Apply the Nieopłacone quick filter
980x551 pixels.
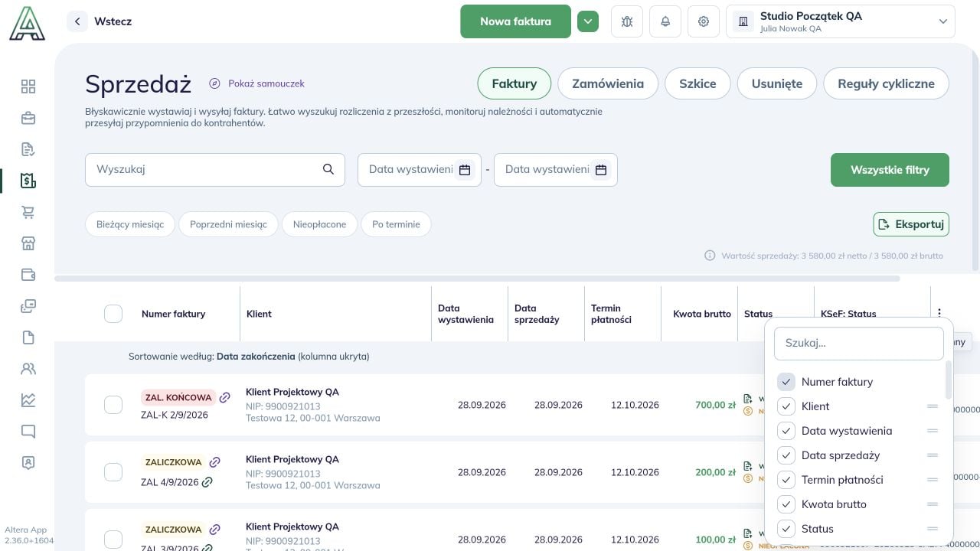(x=319, y=224)
